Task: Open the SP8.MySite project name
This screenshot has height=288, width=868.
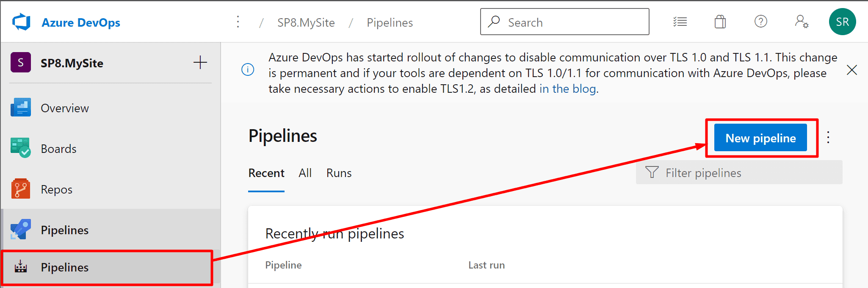Action: pos(72,63)
